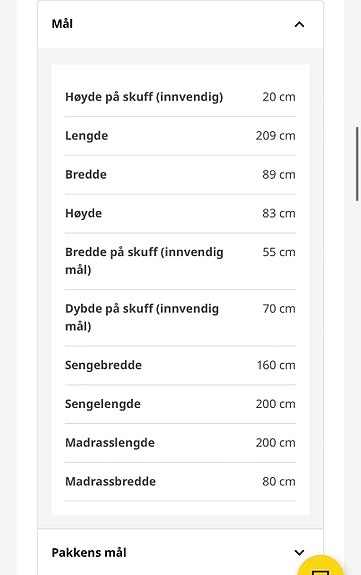Screen dimensions: 361x575
Task: Click the Madrassbredde 80 cm value
Action: 279,481
